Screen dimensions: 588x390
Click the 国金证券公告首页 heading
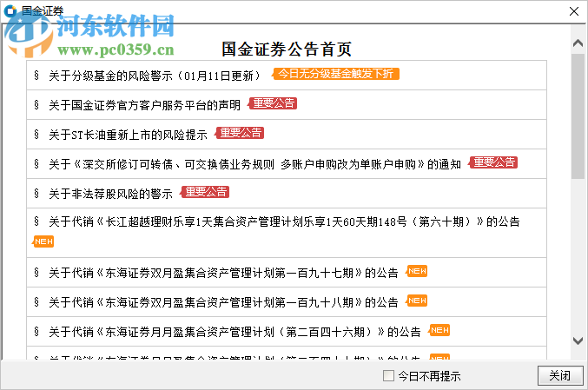(x=287, y=50)
